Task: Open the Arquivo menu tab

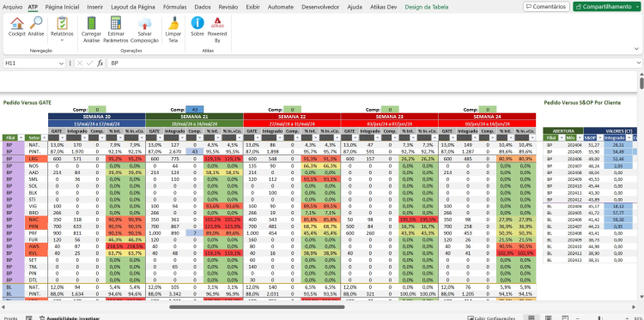Action: [13, 7]
